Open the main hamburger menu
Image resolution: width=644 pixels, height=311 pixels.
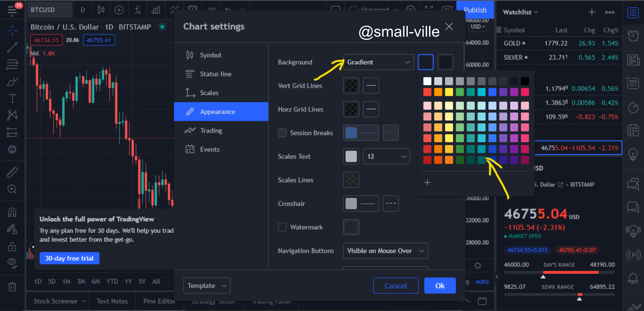pos(12,10)
